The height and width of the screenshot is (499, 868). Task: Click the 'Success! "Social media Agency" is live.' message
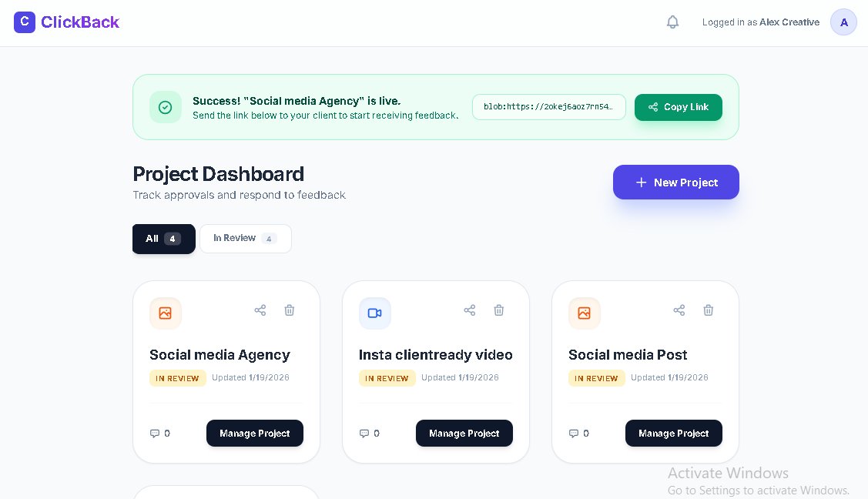(x=297, y=101)
